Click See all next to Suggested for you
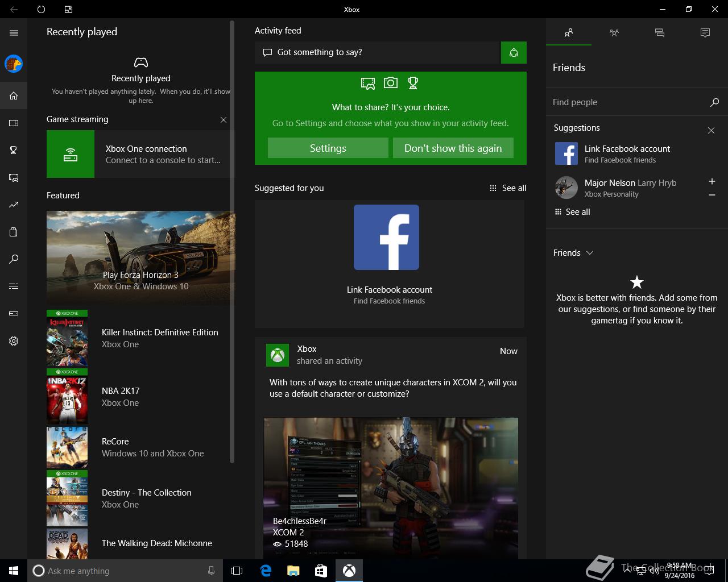 (x=508, y=188)
